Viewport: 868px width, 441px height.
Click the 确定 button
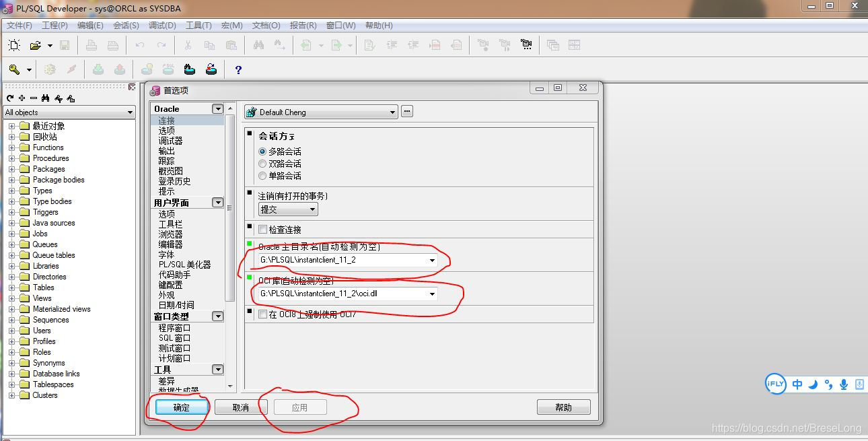[x=181, y=407]
